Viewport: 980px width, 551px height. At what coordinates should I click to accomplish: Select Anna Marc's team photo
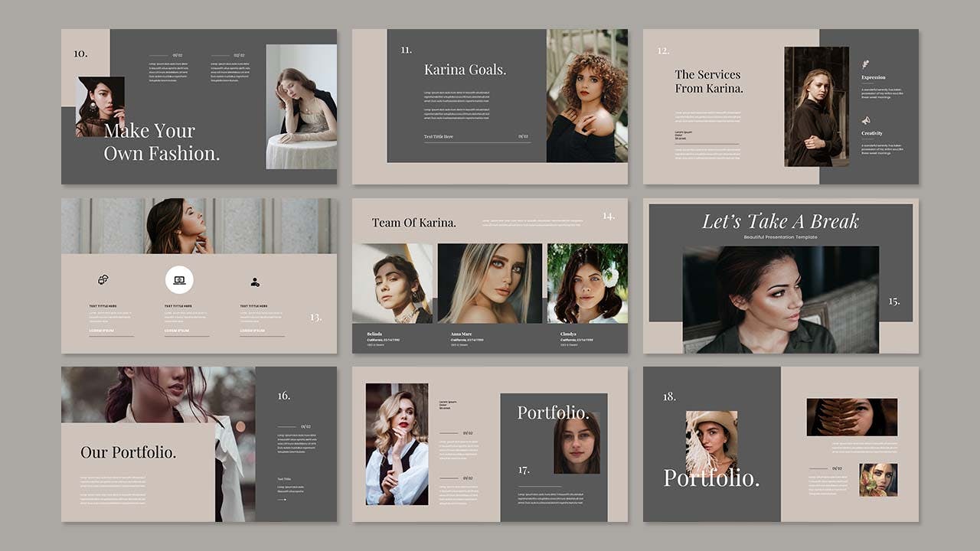[x=489, y=283]
